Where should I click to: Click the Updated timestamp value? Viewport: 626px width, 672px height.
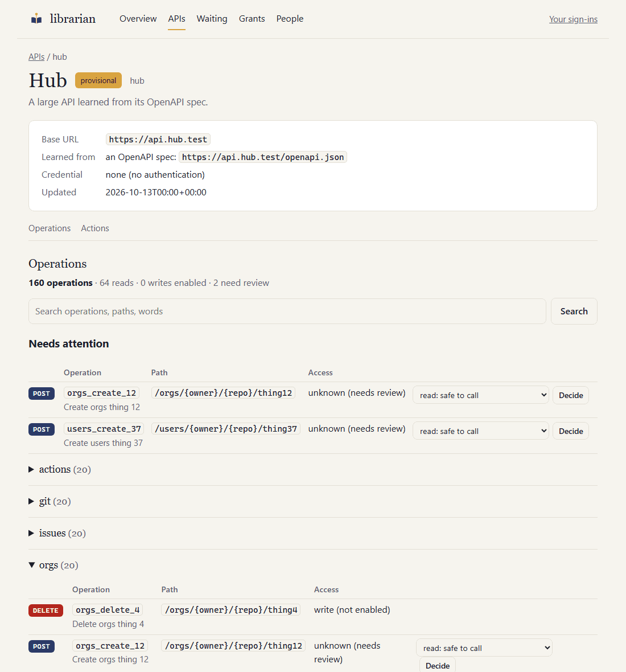[156, 192]
